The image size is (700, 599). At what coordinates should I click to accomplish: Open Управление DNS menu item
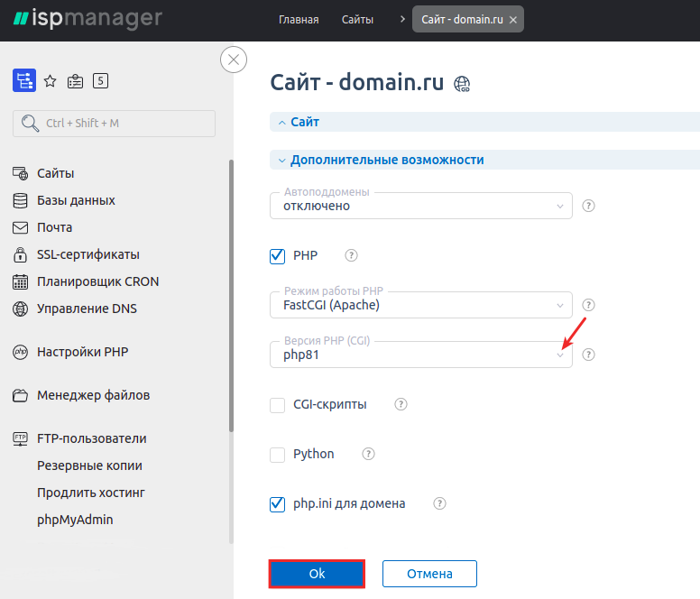87,309
